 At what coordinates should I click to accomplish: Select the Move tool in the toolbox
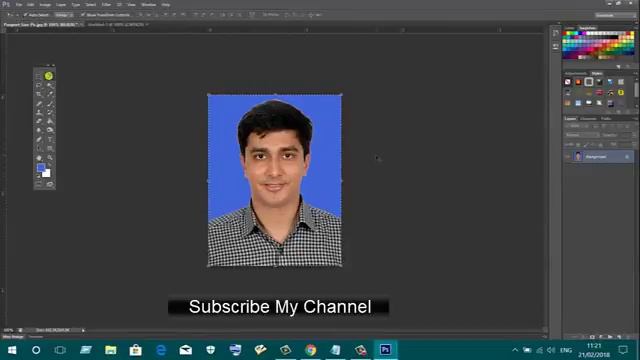49,76
